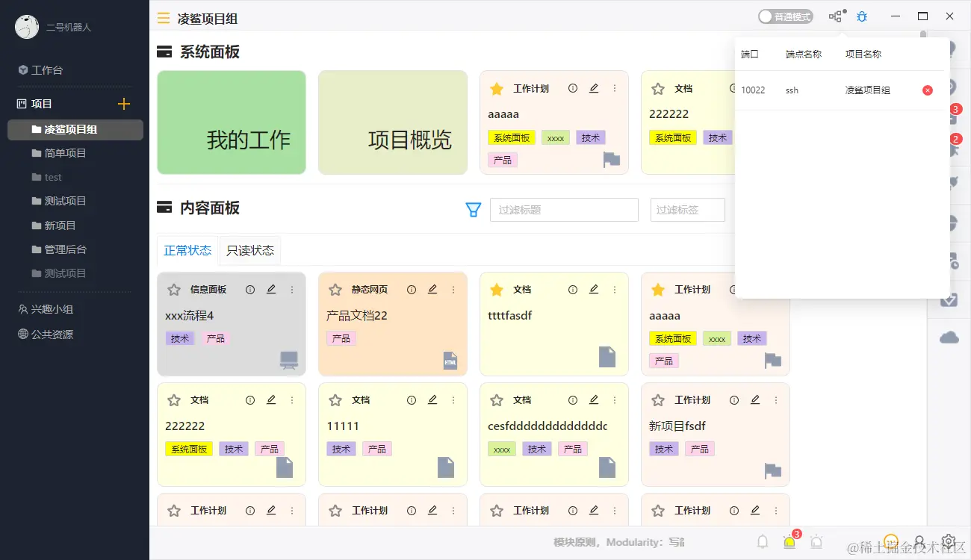
Task: Click the blue bug debug icon
Action: point(862,16)
